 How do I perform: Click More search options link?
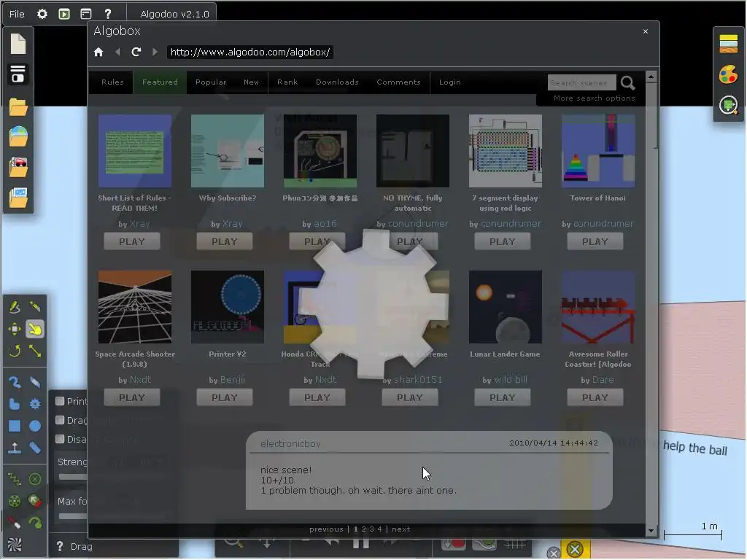(x=594, y=98)
